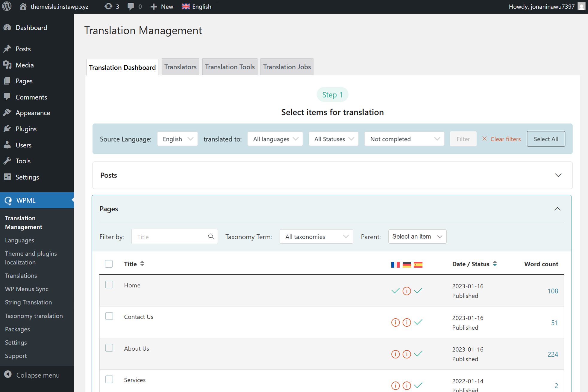Click the Collapse menu arrow icon

pyautogui.click(x=8, y=375)
